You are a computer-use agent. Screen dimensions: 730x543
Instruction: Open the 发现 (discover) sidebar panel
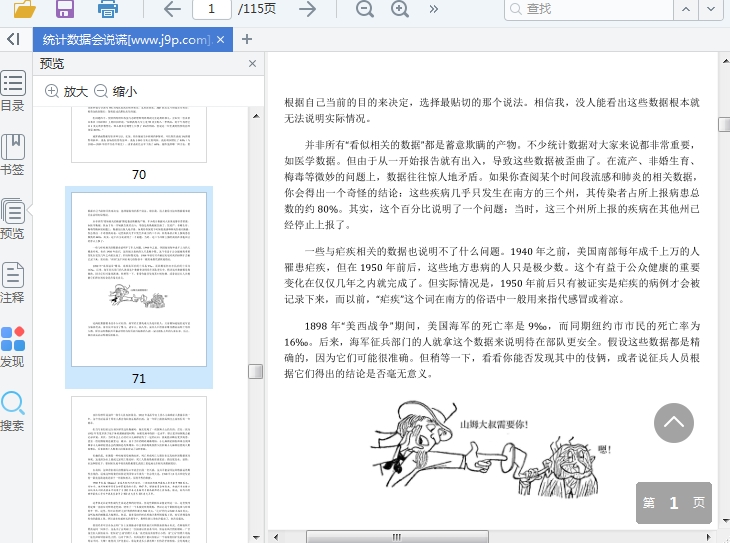pos(13,347)
